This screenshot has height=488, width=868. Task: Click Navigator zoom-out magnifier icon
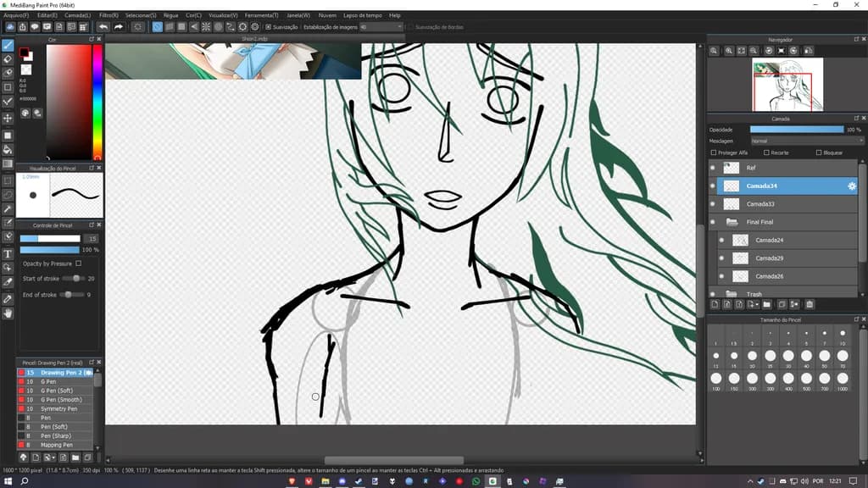(x=754, y=50)
